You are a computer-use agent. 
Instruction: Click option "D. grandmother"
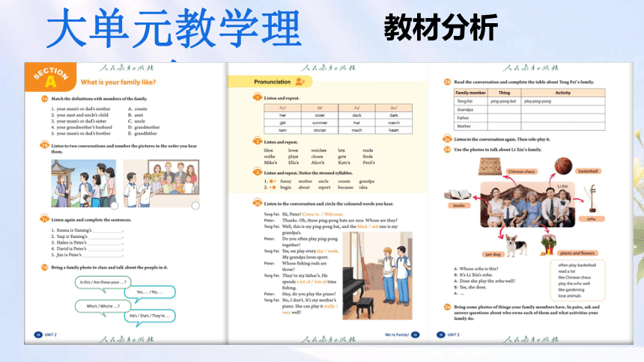(x=144, y=127)
